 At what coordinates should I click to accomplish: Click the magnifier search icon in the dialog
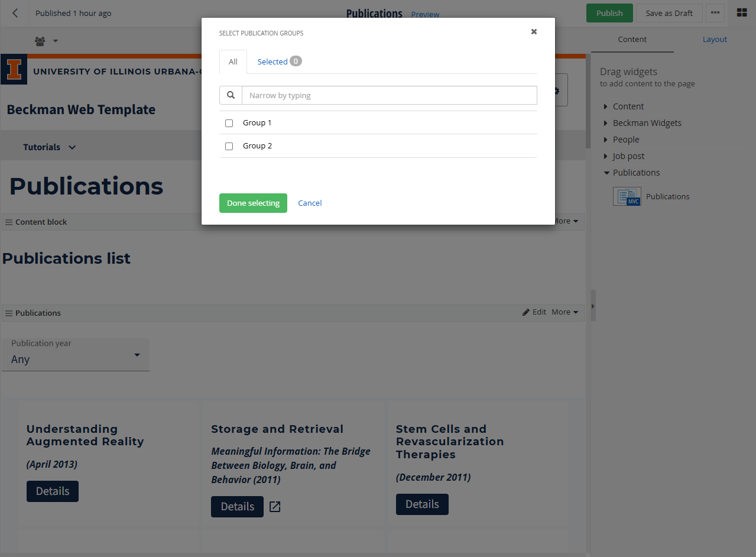(231, 95)
